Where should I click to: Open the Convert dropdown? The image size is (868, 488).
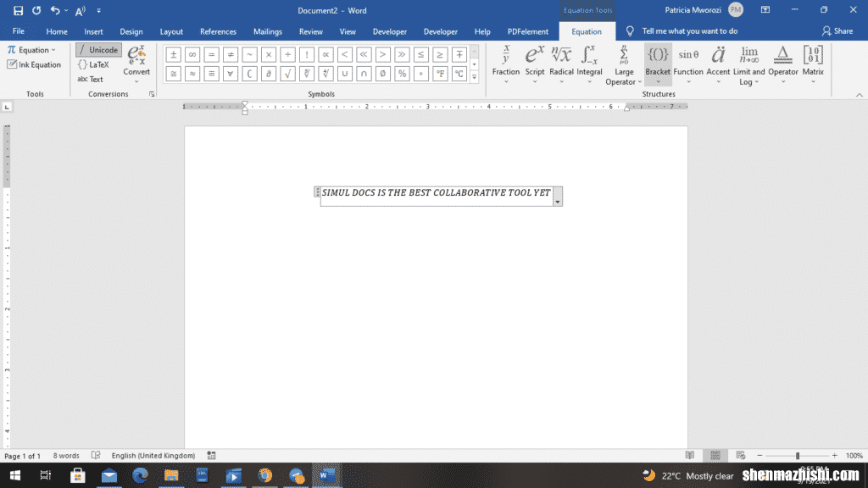point(136,64)
